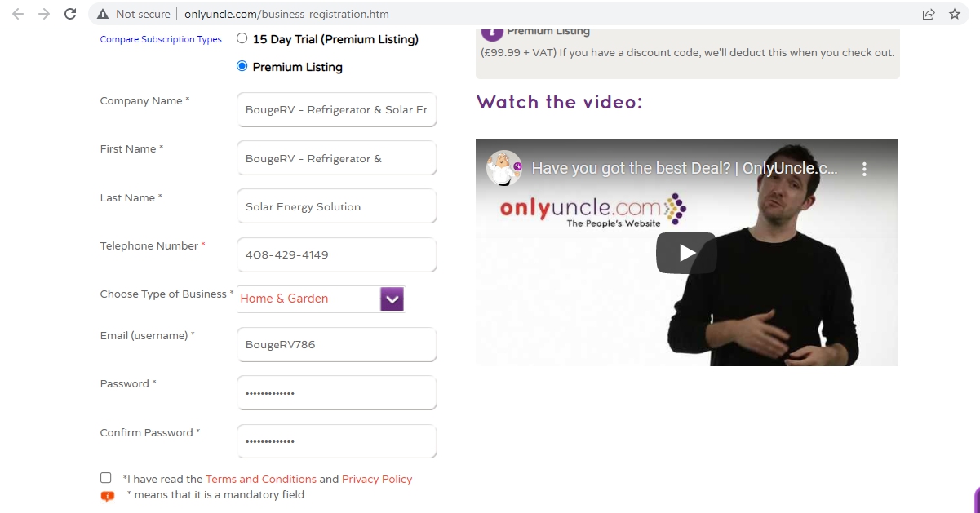Open the Home & Garden combo box
Image resolution: width=980 pixels, height=513 pixels.
point(321,299)
